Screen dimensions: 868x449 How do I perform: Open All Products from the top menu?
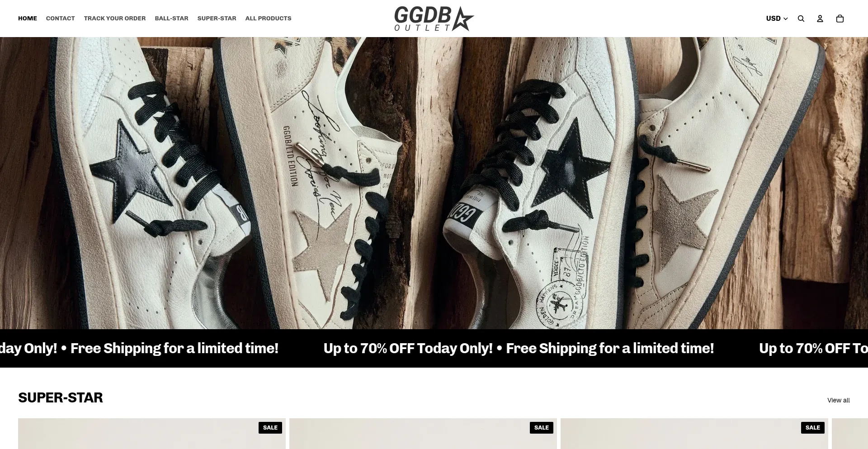click(268, 19)
